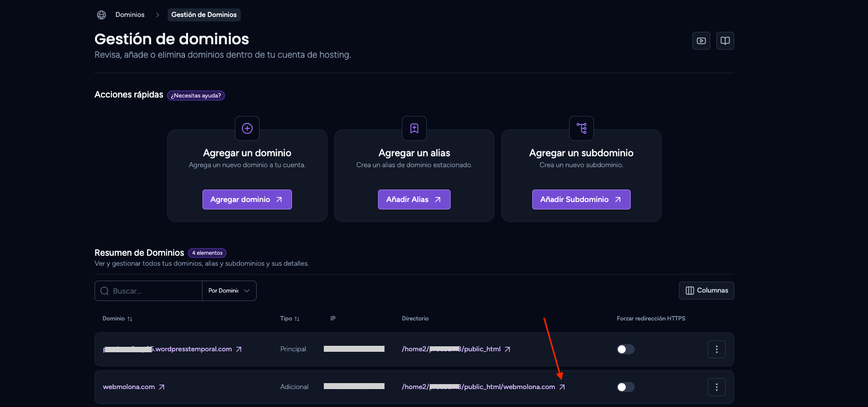Toggle HTTPS redirect for the wordpresstemporal.com domain

tap(626, 349)
